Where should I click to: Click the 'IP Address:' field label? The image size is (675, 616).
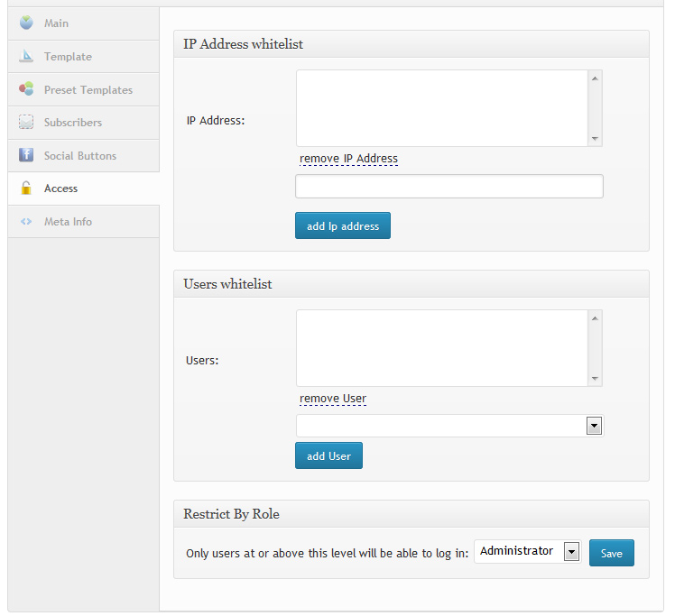216,121
